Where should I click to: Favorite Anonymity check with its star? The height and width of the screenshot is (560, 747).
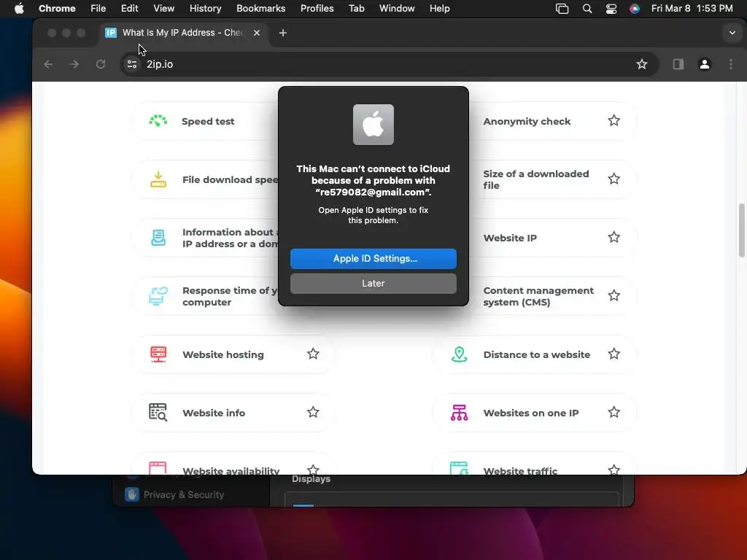click(614, 120)
